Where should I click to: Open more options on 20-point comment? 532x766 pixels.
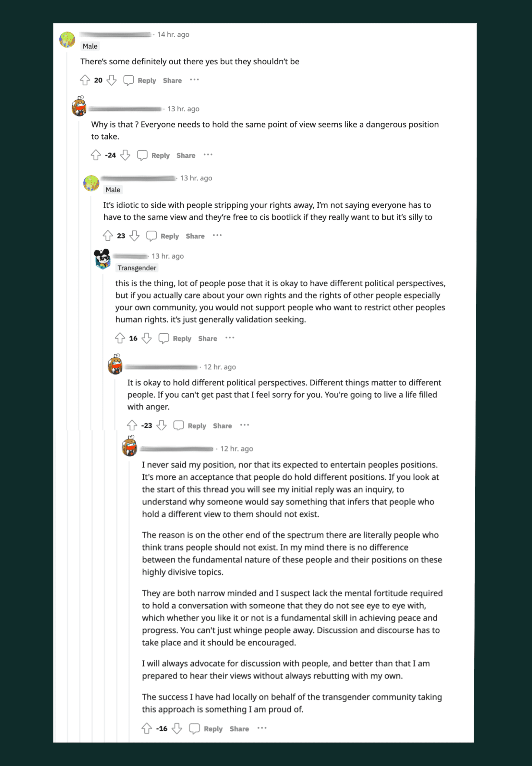pyautogui.click(x=194, y=80)
